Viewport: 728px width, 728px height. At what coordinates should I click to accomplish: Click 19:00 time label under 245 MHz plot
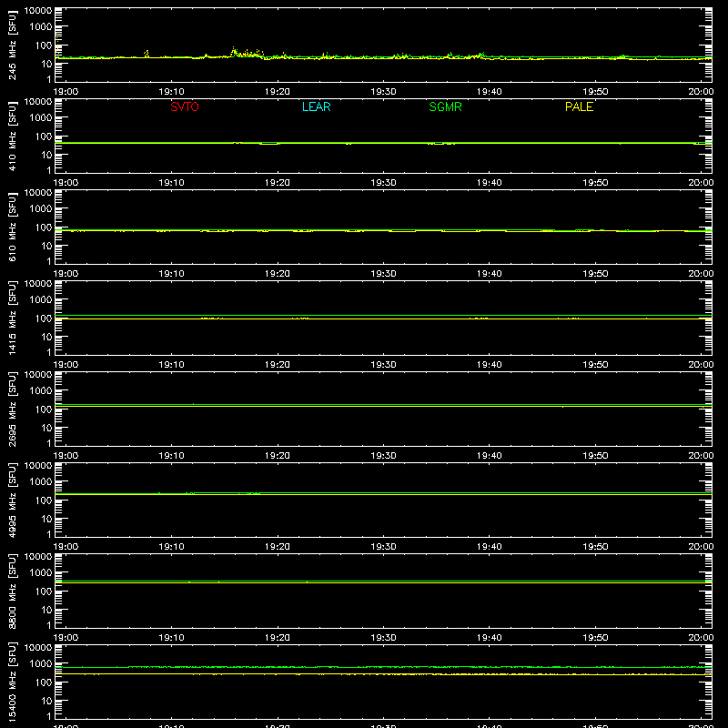pos(66,92)
